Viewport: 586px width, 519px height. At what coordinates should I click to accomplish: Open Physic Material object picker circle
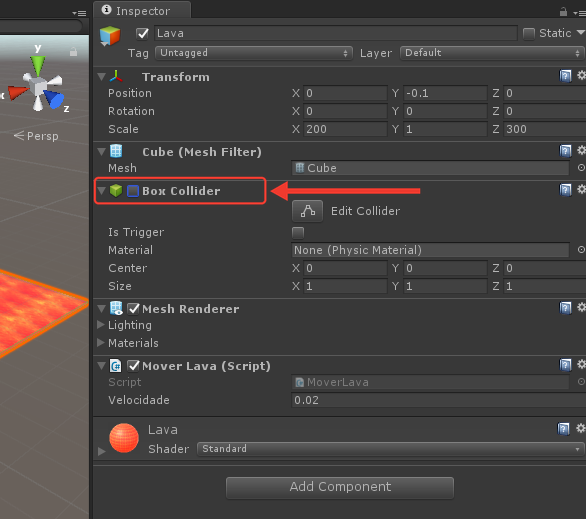point(581,249)
